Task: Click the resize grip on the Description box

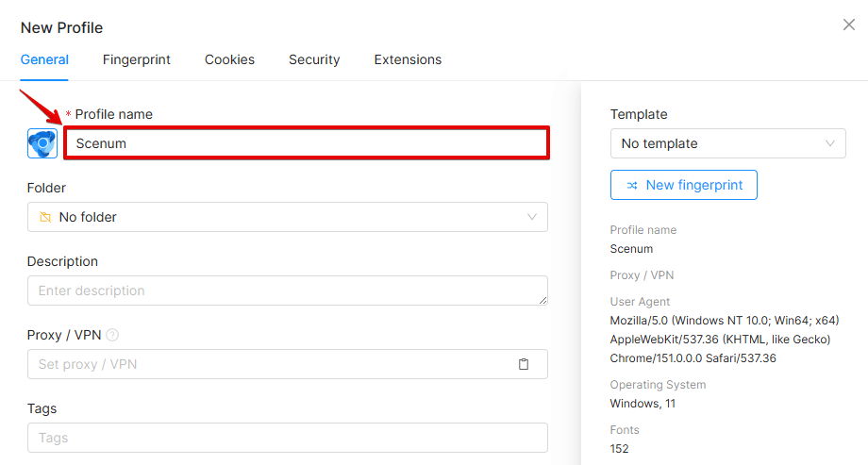Action: [x=542, y=300]
